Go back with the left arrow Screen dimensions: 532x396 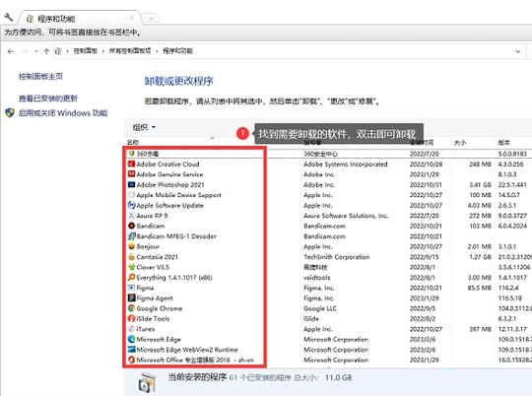pos(11,51)
